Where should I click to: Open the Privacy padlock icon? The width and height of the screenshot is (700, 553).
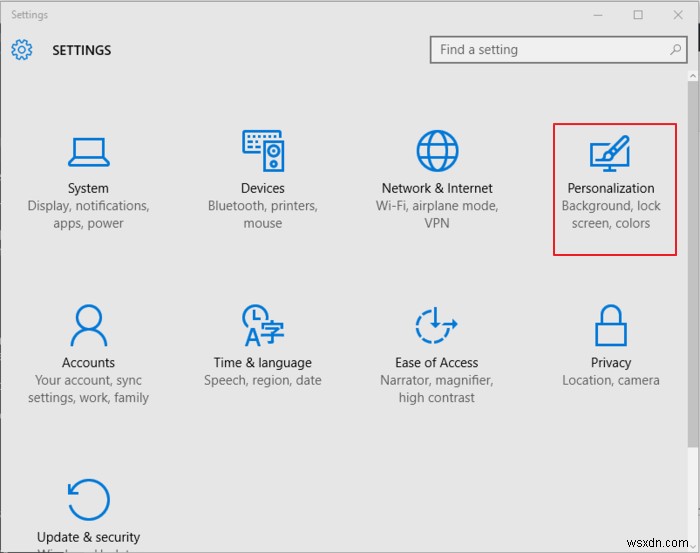point(611,325)
